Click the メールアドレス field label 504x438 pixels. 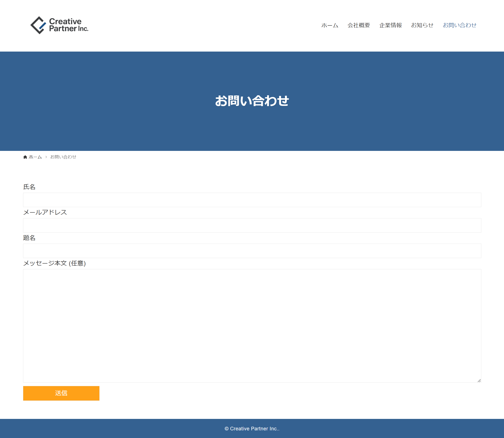(x=45, y=212)
